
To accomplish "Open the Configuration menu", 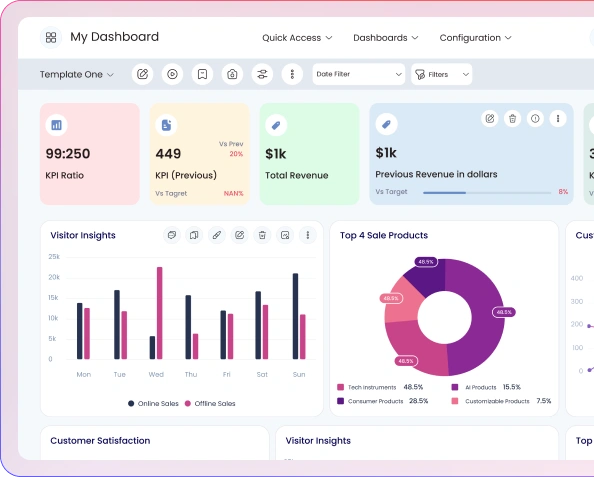I will pyautogui.click(x=475, y=38).
